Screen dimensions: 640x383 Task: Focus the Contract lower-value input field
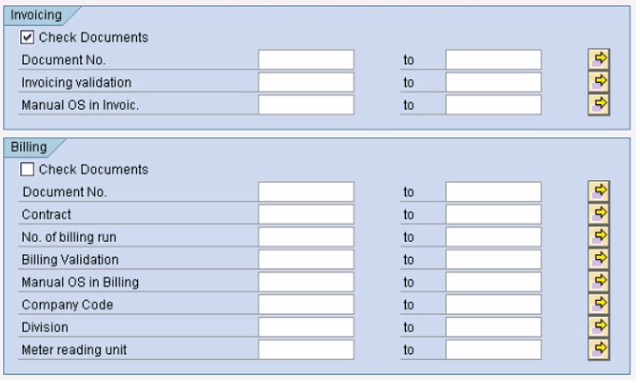(308, 216)
